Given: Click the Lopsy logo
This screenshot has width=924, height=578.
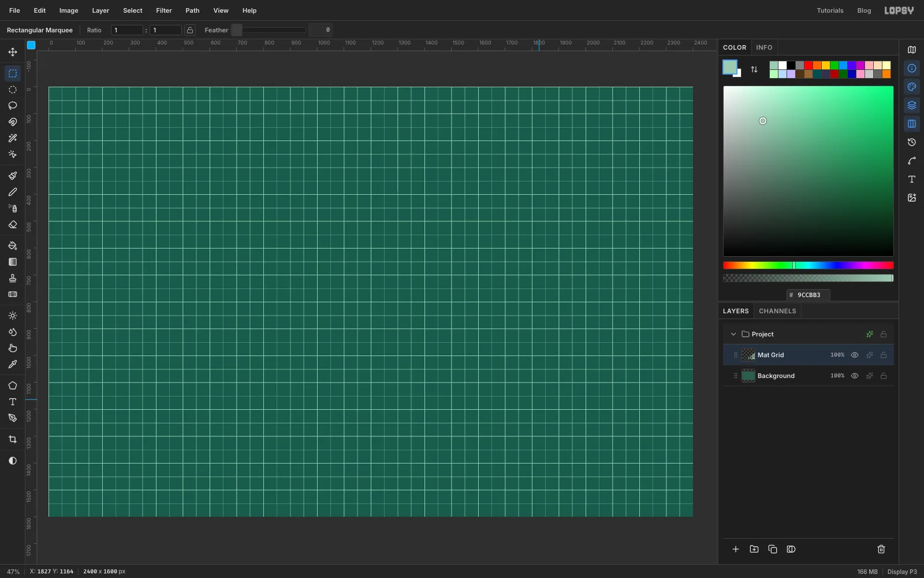Looking at the screenshot, I should point(899,10).
